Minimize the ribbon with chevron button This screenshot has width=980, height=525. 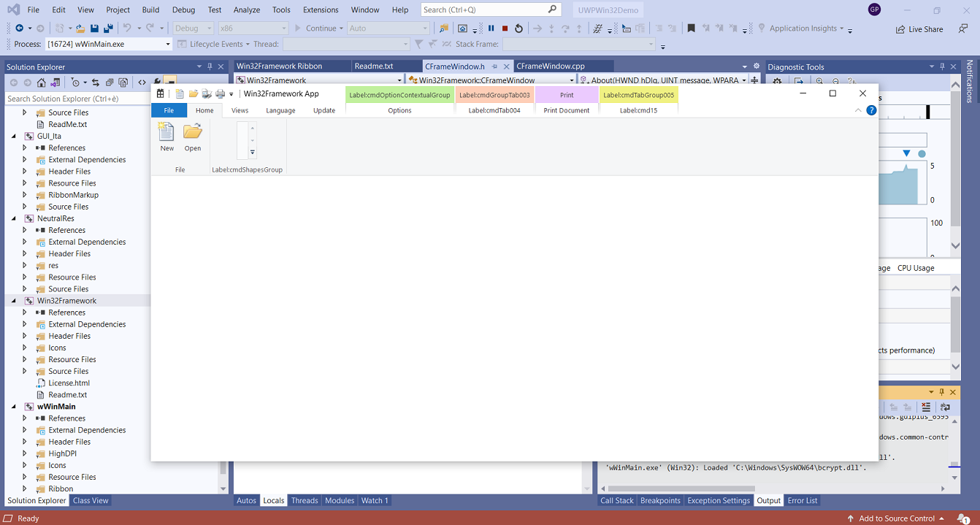point(858,110)
